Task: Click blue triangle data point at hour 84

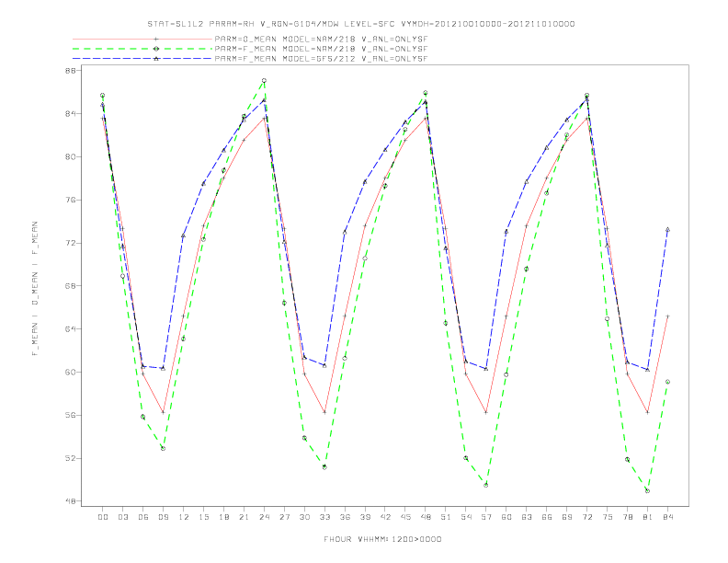Action: (x=667, y=229)
